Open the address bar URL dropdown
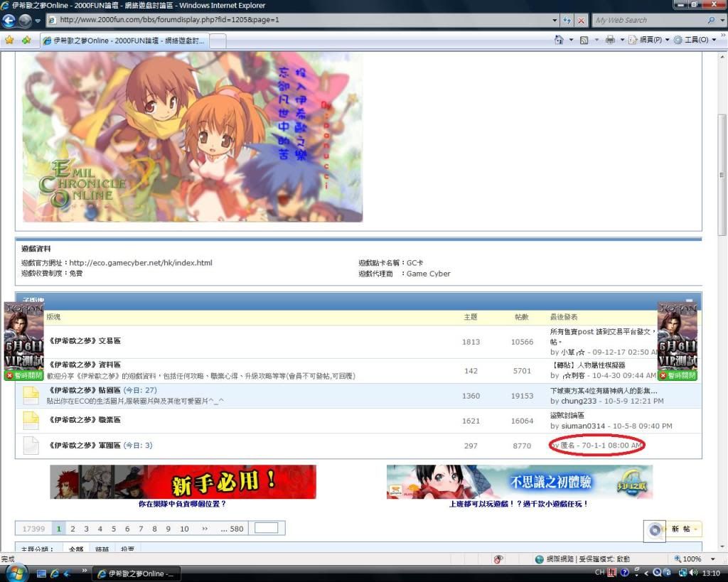The width and height of the screenshot is (728, 582). click(x=555, y=21)
